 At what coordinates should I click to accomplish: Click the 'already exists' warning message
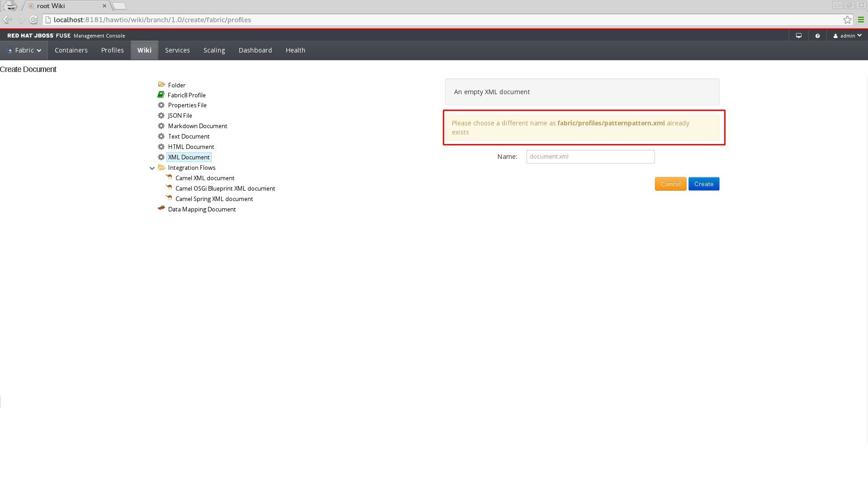[583, 128]
